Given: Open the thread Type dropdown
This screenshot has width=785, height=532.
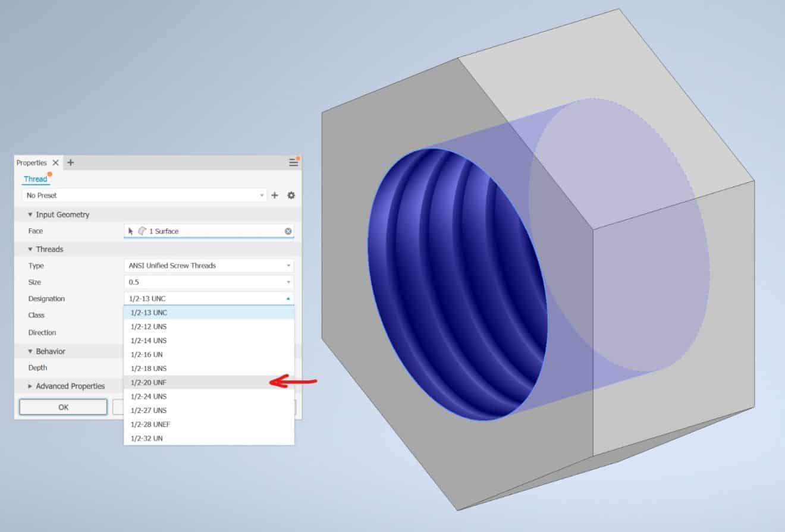Looking at the screenshot, I should [209, 266].
